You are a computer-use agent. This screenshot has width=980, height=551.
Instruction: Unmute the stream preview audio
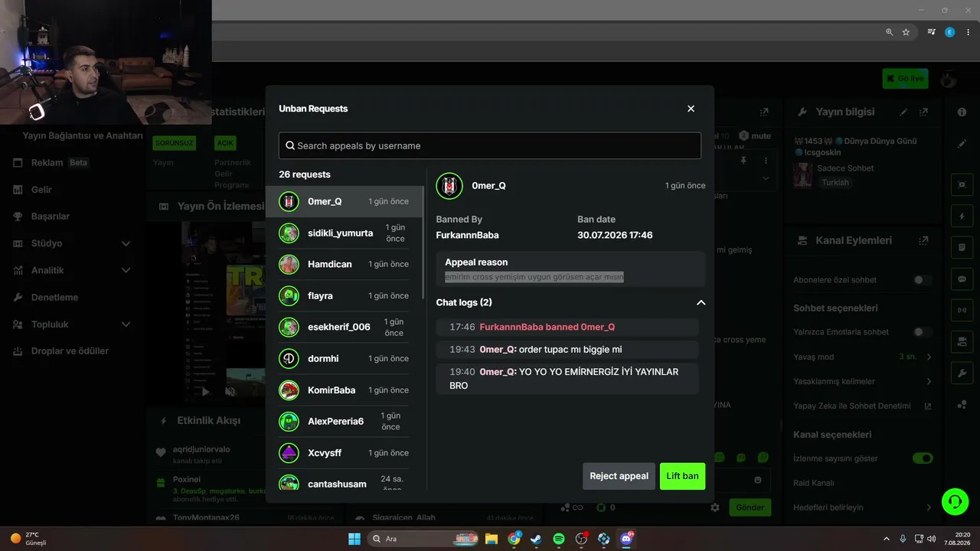tap(230, 391)
